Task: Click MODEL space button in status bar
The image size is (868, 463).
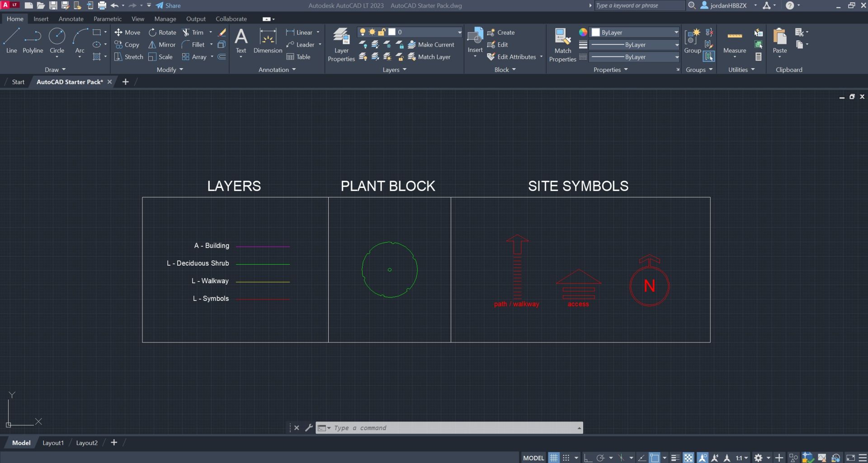Action: coord(533,458)
